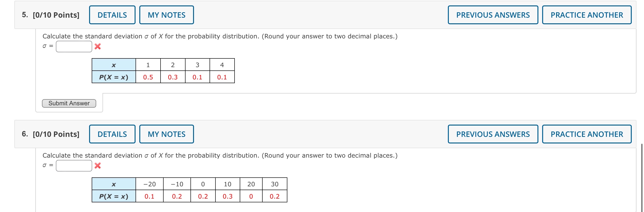Click the red X error icon beside question 5 answer

[x=98, y=46]
